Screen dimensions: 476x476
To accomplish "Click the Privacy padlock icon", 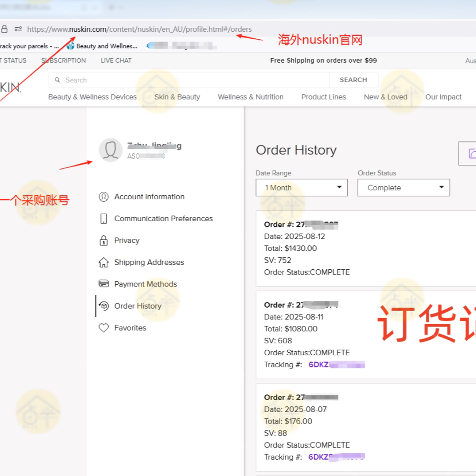I will pyautogui.click(x=104, y=241).
